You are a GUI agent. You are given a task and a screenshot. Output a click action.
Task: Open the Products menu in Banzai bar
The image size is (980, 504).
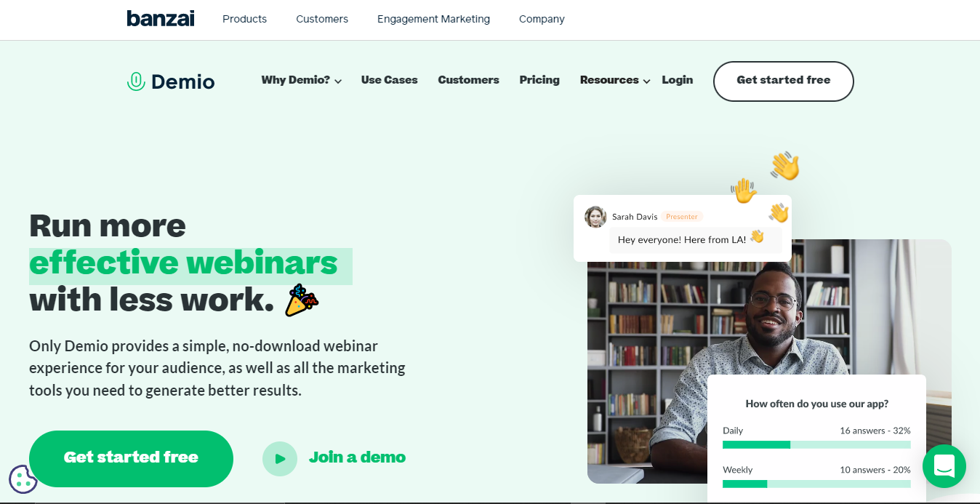pos(244,19)
